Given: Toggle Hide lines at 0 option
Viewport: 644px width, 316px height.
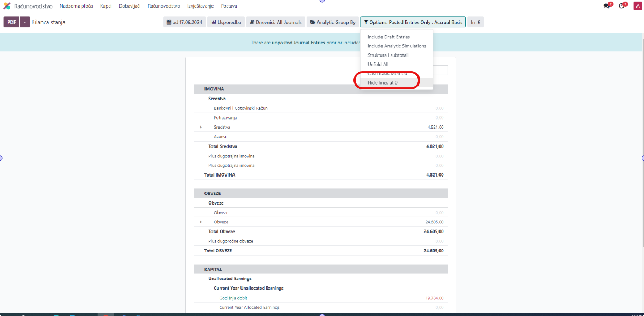Looking at the screenshot, I should pos(382,82).
